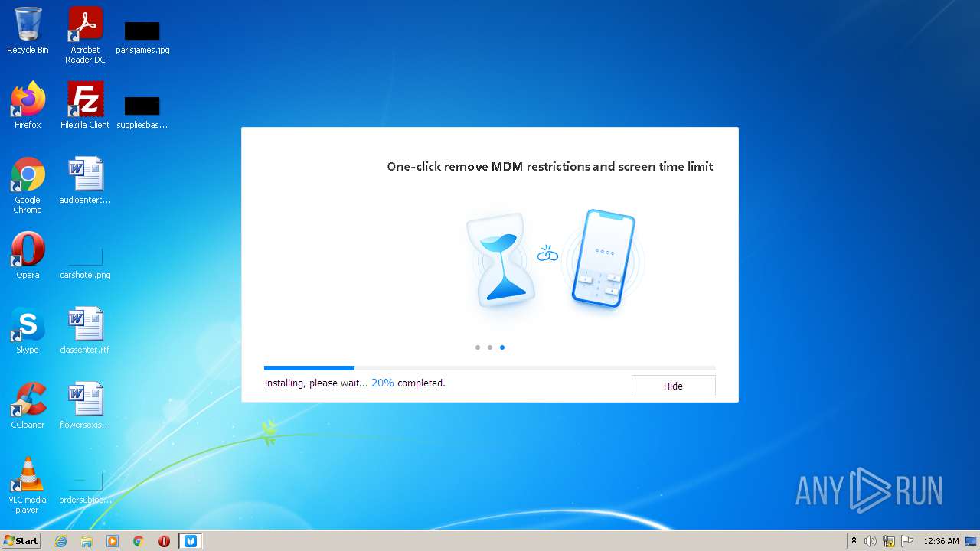This screenshot has height=551, width=980.
Task: Select the ordersubse... desktop file
Action: pos(85,487)
